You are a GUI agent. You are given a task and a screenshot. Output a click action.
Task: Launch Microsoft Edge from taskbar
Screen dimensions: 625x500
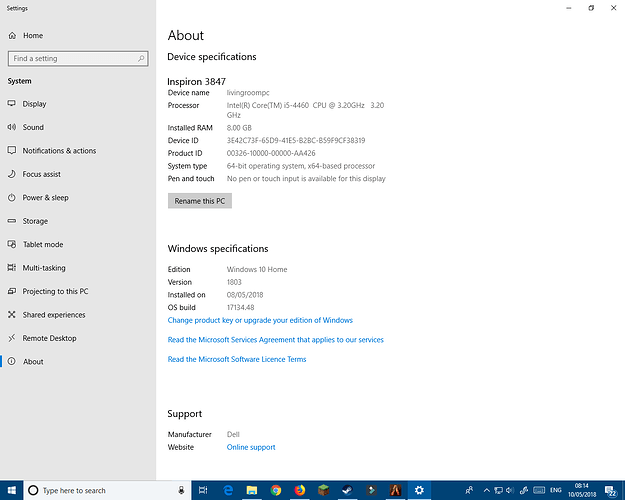[x=228, y=490]
